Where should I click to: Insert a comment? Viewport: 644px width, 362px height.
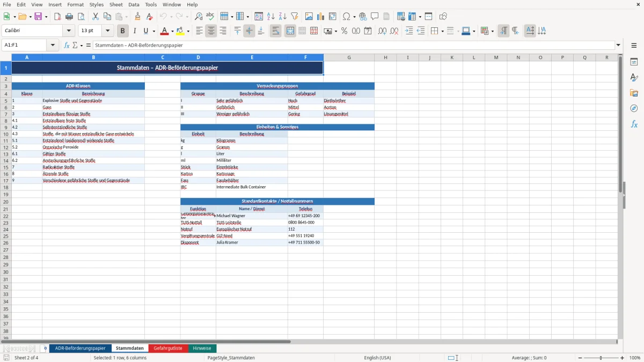pyautogui.click(x=375, y=17)
